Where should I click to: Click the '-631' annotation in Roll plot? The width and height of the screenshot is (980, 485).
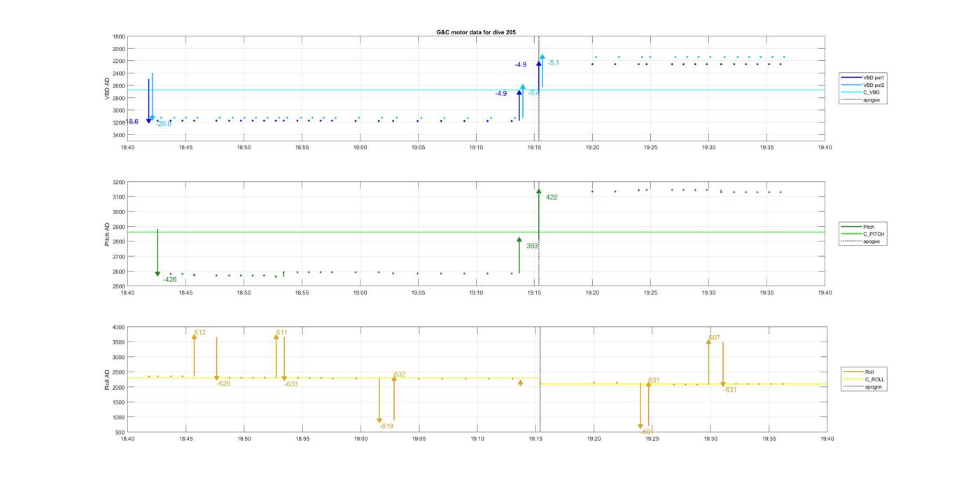click(x=729, y=391)
